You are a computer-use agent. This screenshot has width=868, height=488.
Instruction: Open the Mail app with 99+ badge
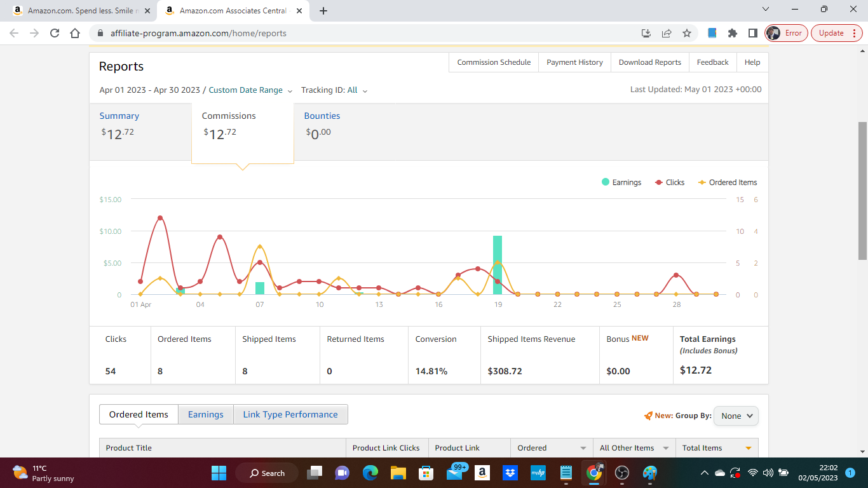pyautogui.click(x=455, y=473)
